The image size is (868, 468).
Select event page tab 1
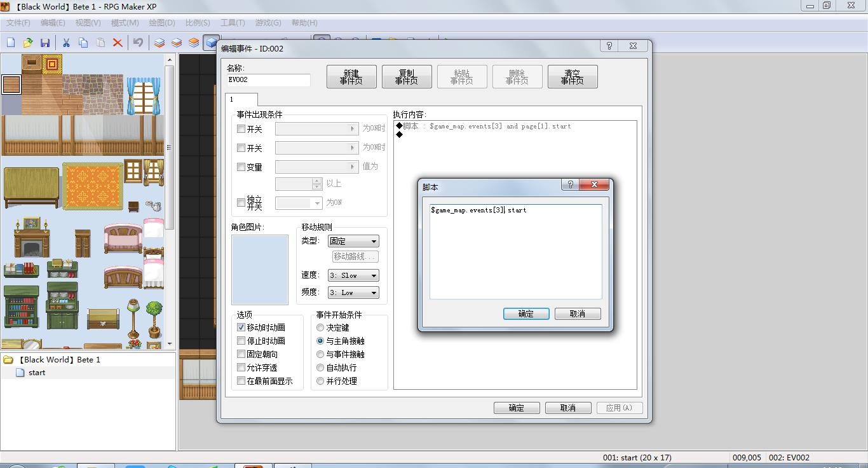[x=241, y=99]
